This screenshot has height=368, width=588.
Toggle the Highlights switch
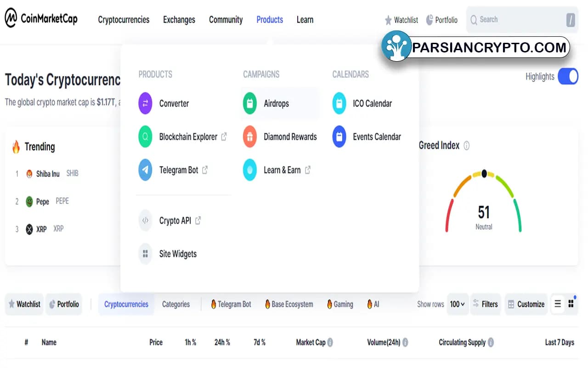click(568, 76)
